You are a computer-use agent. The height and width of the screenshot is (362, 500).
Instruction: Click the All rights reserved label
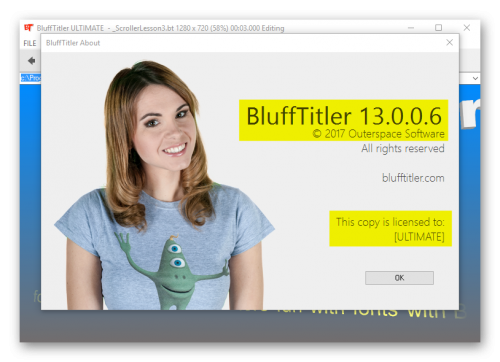click(x=403, y=148)
